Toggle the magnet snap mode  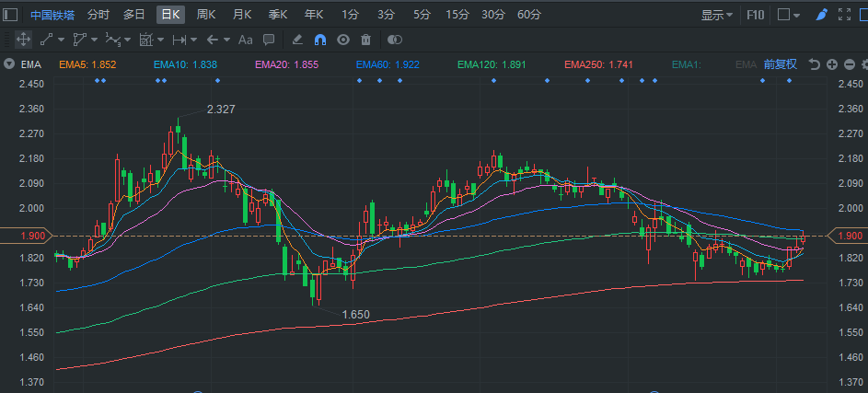tap(320, 40)
